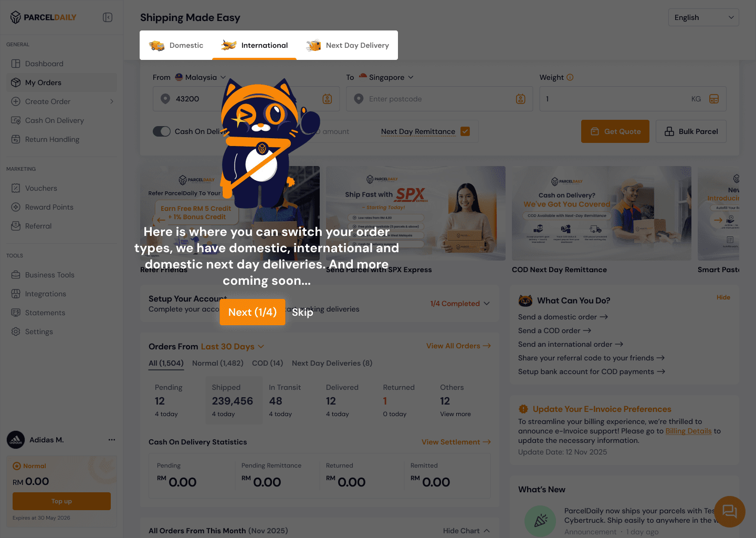The height and width of the screenshot is (538, 756).
Task: Open the English language dropdown
Action: pos(703,17)
